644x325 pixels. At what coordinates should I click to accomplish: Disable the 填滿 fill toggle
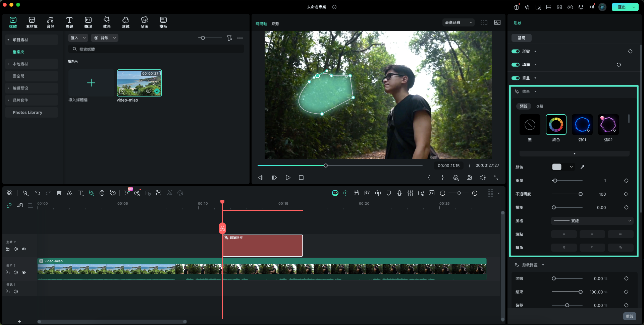coord(515,65)
